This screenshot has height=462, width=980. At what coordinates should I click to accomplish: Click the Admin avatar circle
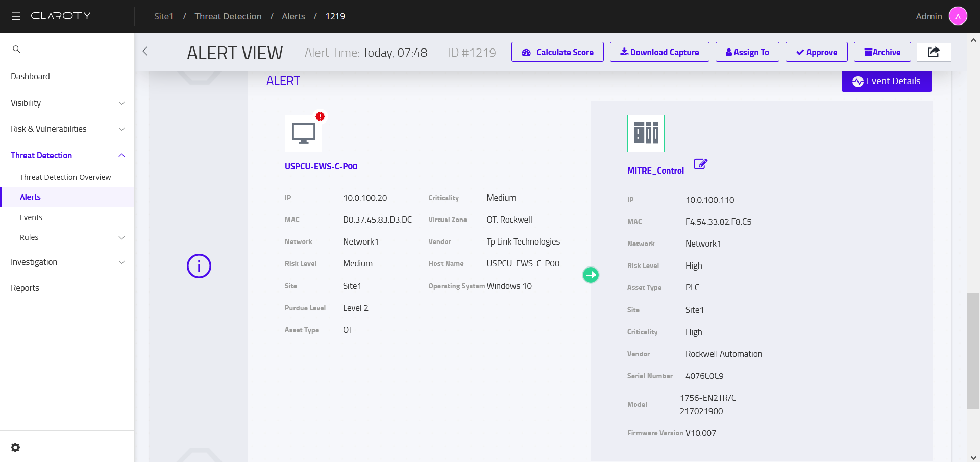(x=958, y=16)
